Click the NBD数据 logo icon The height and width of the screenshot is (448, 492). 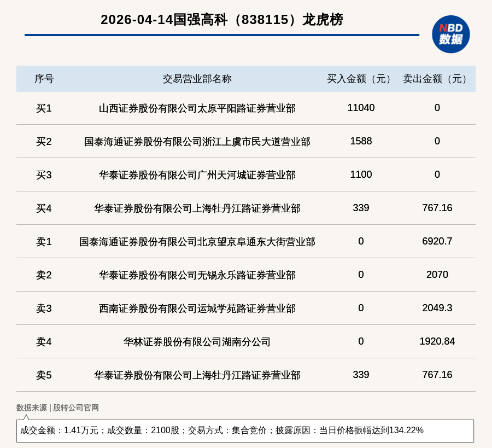(x=450, y=34)
